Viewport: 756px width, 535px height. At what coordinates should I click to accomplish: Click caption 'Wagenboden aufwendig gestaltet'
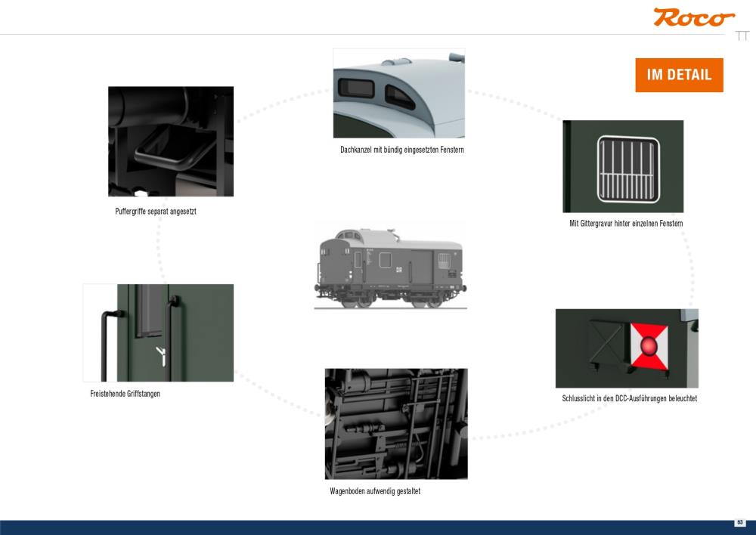[375, 491]
